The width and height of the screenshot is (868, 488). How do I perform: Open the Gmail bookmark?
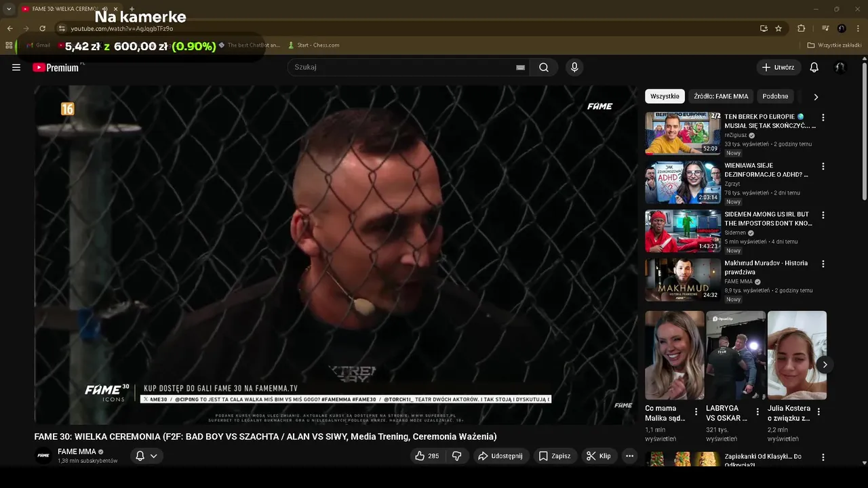(x=38, y=45)
